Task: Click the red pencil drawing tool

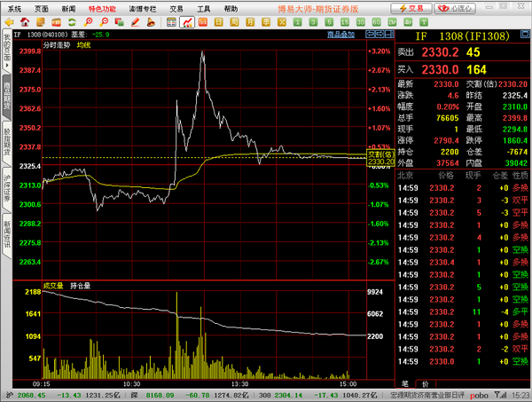Action: [x=136, y=22]
